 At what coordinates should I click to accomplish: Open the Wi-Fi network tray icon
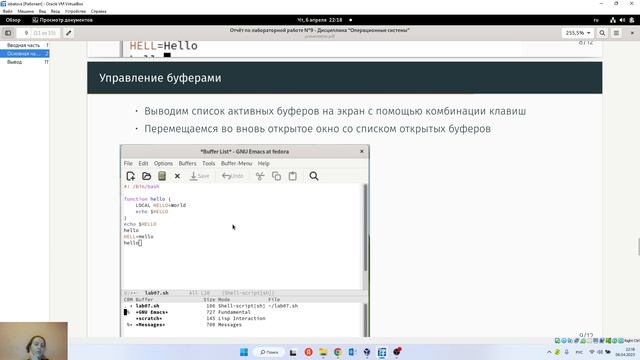coord(592,352)
